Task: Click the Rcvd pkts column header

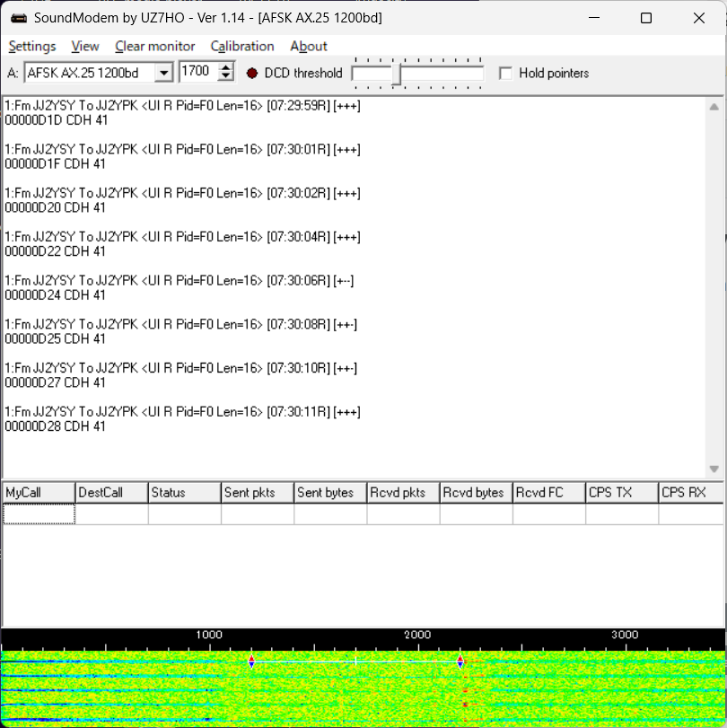Action: (x=403, y=493)
